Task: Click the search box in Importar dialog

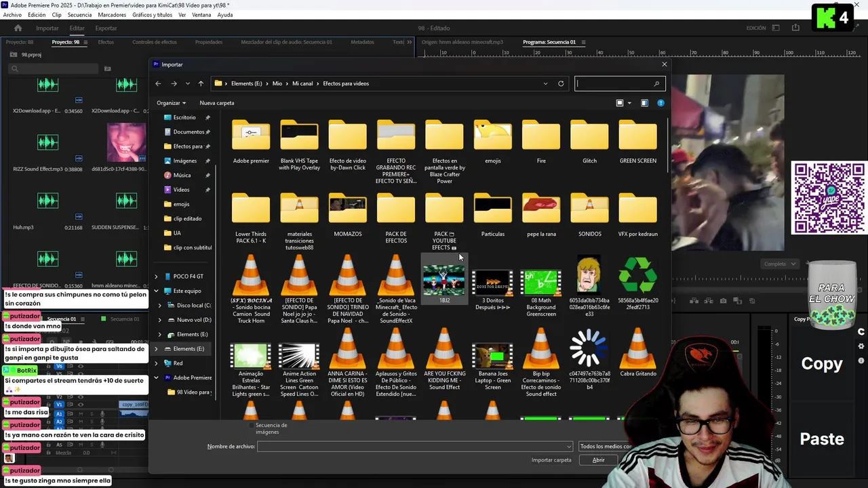Action: tap(620, 83)
